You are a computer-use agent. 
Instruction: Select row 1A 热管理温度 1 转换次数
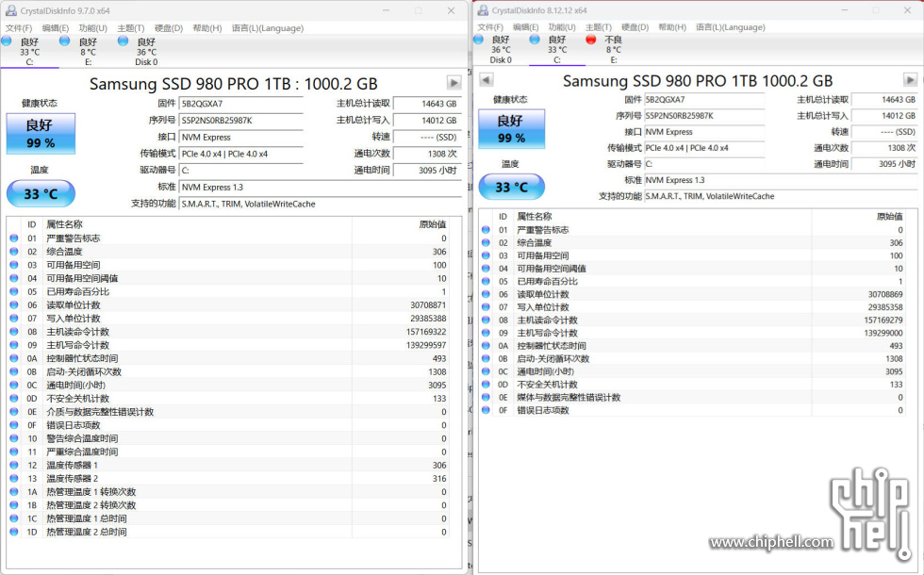(x=228, y=492)
